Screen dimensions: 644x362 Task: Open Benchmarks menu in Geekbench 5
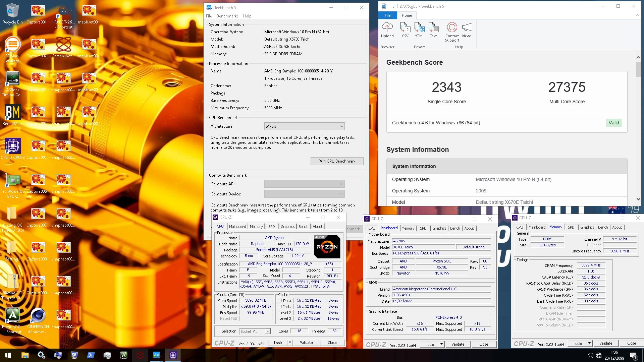(227, 16)
